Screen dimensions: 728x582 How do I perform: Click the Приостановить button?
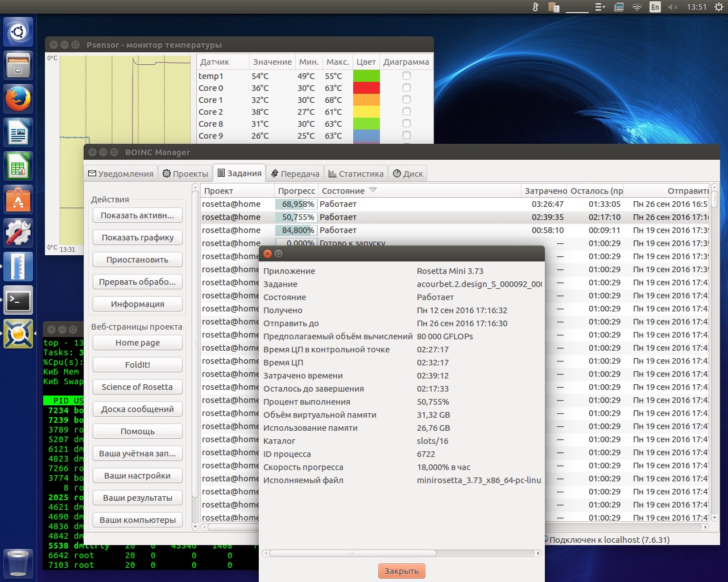pyautogui.click(x=137, y=260)
